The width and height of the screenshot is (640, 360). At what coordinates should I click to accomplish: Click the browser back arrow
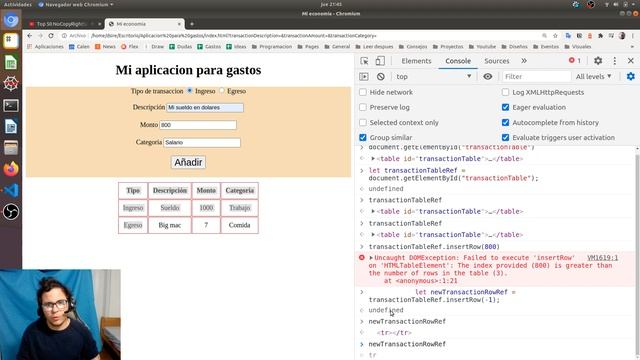(x=29, y=36)
